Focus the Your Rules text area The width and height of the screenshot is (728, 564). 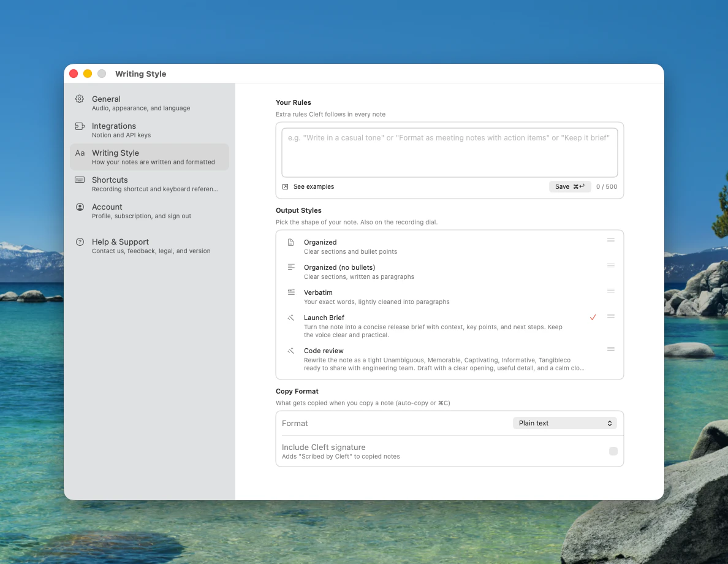coord(449,153)
